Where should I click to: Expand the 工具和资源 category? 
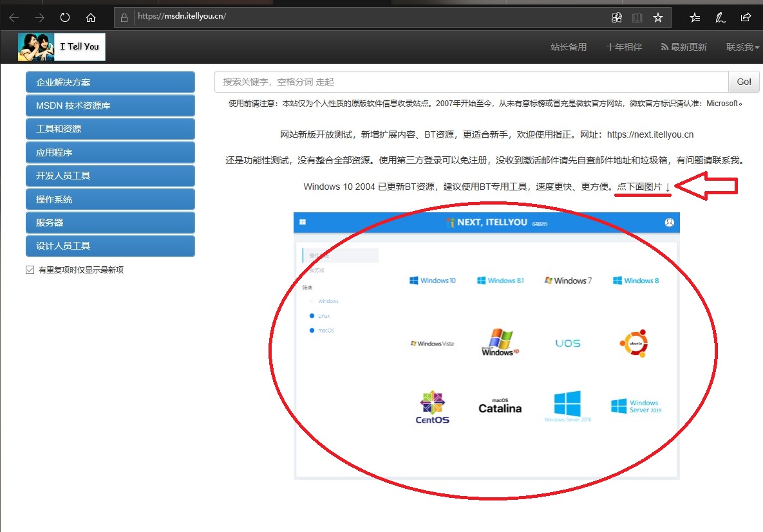tap(111, 129)
